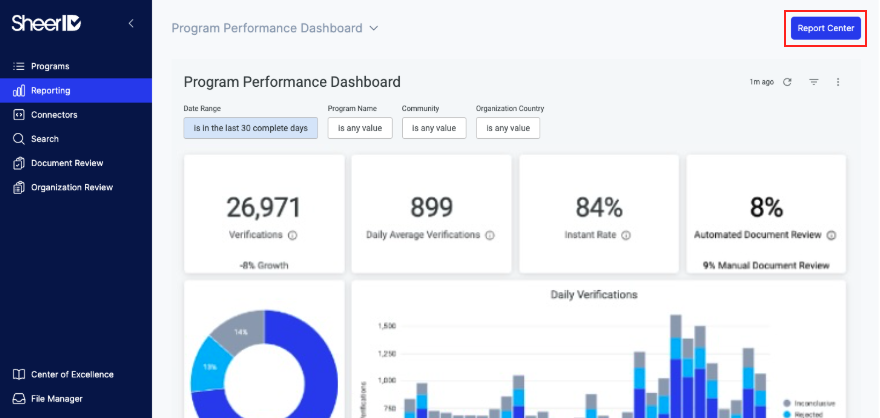The image size is (880, 418).
Task: Click the SheerID logo
Action: pyautogui.click(x=47, y=23)
